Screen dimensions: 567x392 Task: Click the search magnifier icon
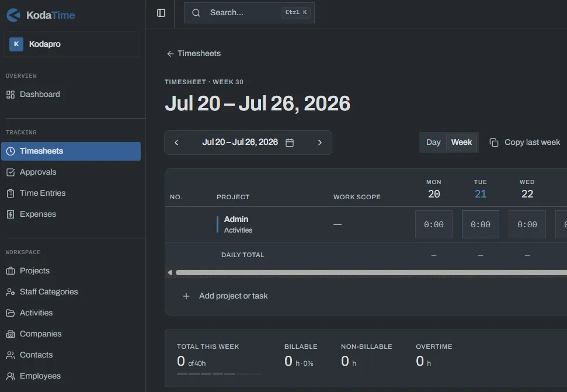[x=196, y=13]
